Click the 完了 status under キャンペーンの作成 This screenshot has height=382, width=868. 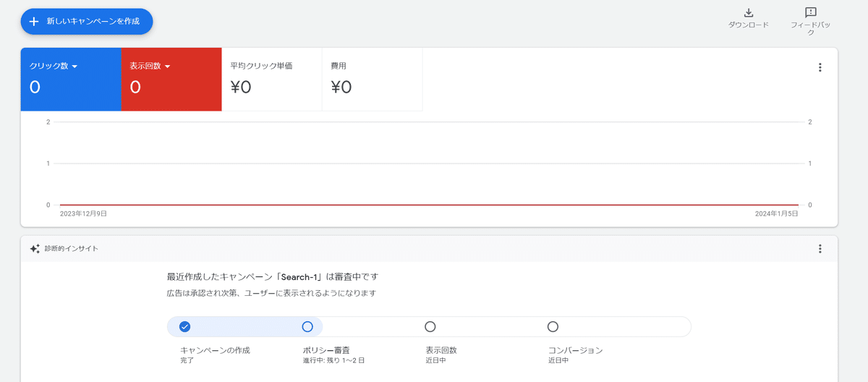pos(187,360)
